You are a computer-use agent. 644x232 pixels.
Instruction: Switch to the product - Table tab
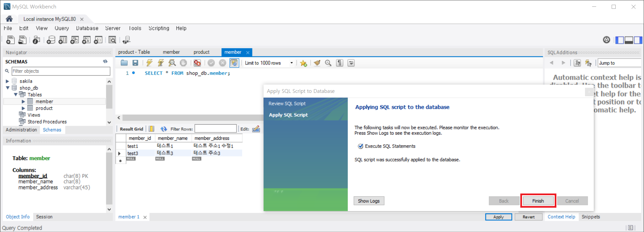pyautogui.click(x=134, y=52)
